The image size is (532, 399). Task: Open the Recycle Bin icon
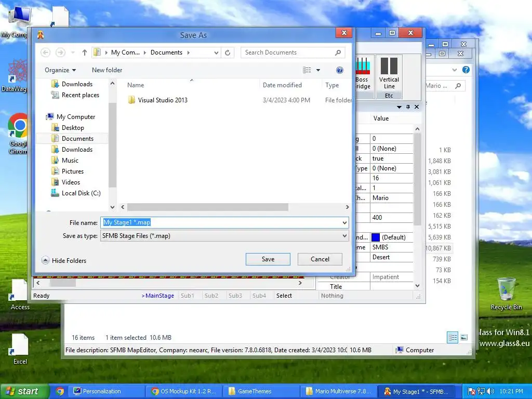coord(506,294)
